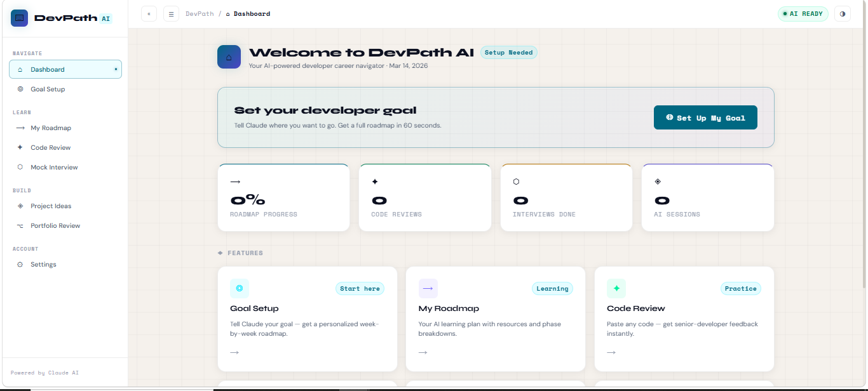Toggle dark/light theme button
This screenshot has width=868, height=391.
[x=843, y=13]
